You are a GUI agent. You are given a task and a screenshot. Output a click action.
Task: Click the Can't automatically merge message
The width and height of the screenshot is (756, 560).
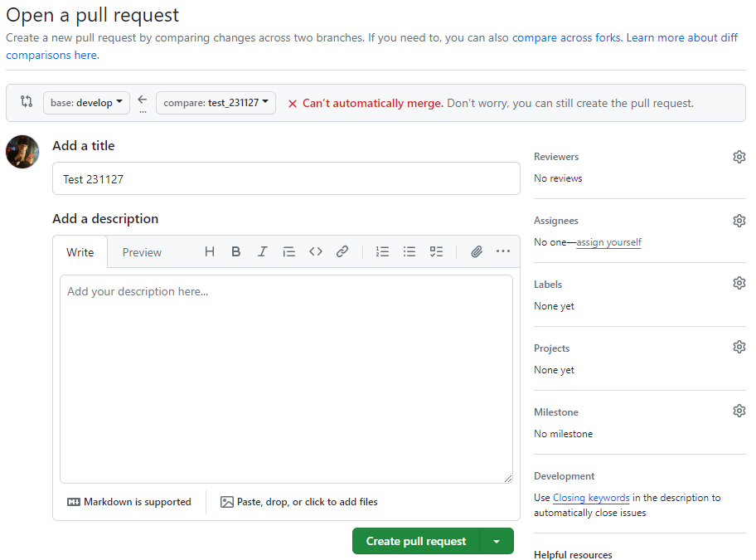click(373, 103)
